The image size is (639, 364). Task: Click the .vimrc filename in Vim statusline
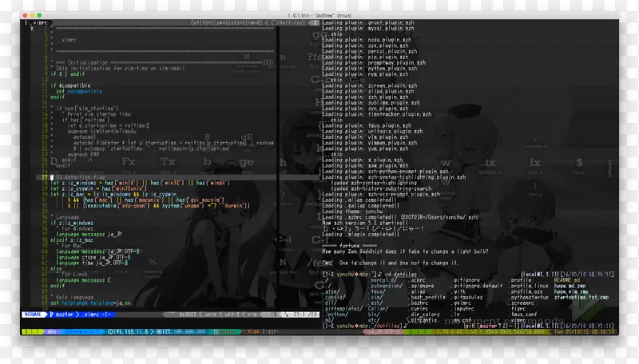[89, 315]
